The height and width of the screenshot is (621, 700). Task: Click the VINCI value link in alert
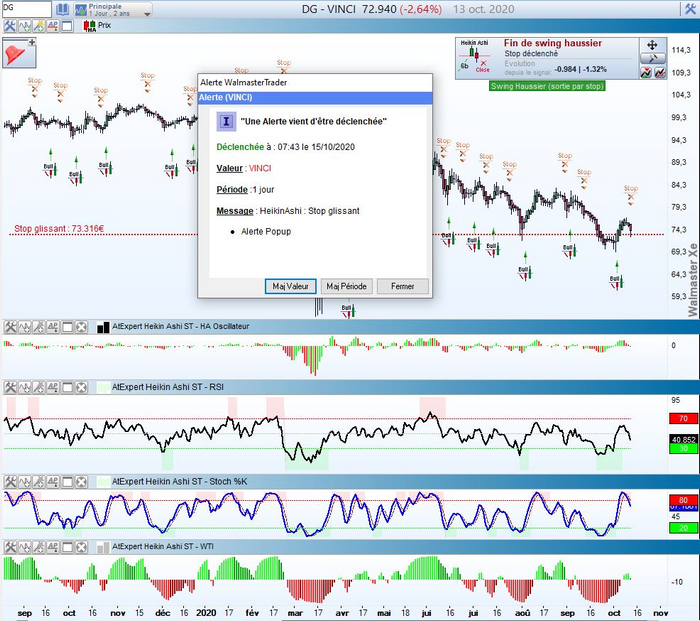click(260, 168)
